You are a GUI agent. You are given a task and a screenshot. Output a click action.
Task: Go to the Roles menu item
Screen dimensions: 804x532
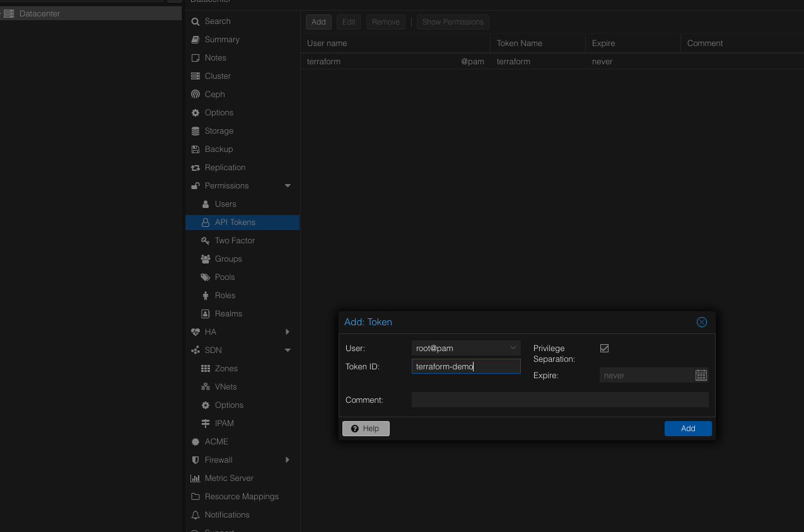pos(224,296)
